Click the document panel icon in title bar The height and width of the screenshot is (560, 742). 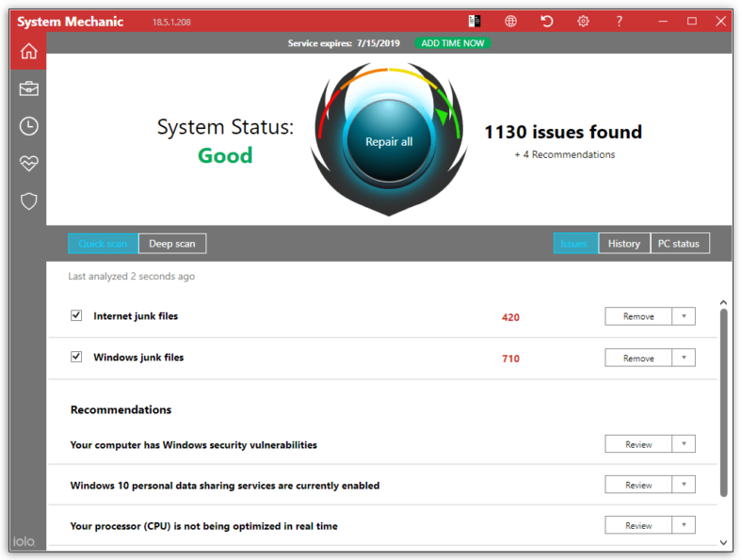coord(475,22)
